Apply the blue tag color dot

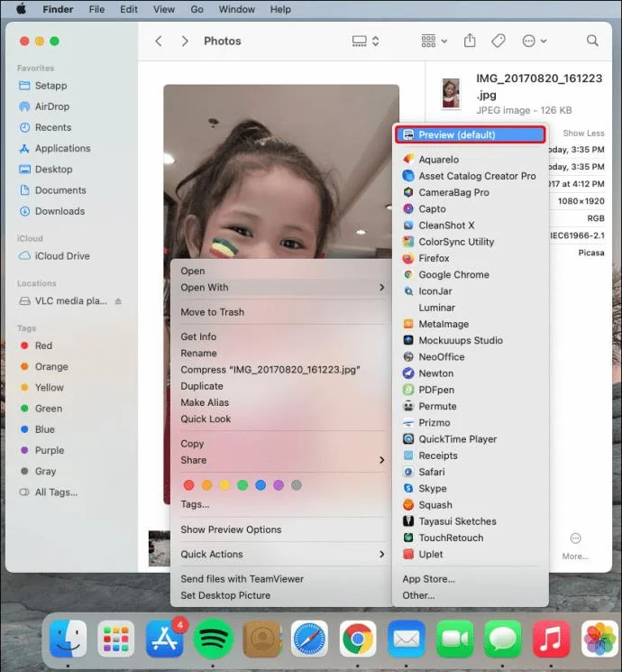tap(261, 485)
